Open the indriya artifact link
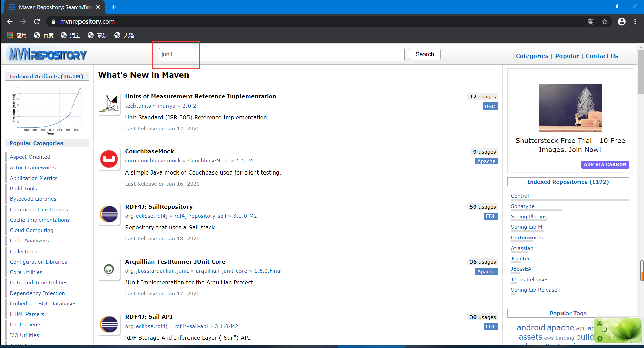The width and height of the screenshot is (644, 348). [167, 106]
